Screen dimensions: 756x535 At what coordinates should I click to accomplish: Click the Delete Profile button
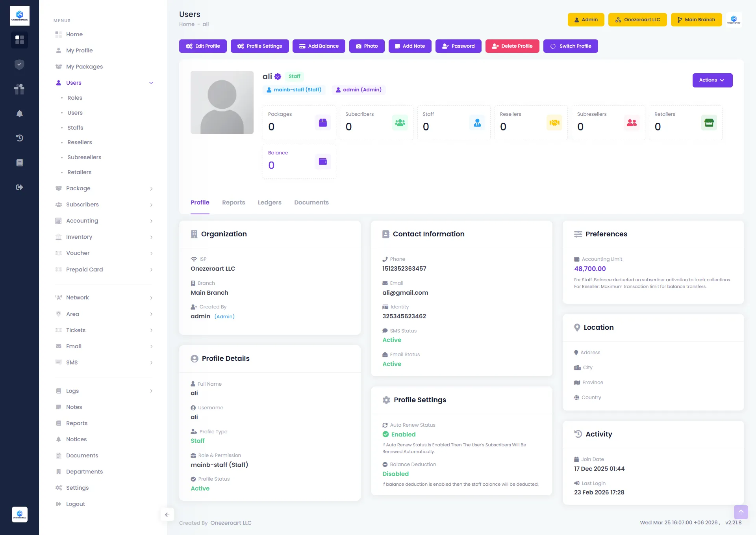point(512,46)
